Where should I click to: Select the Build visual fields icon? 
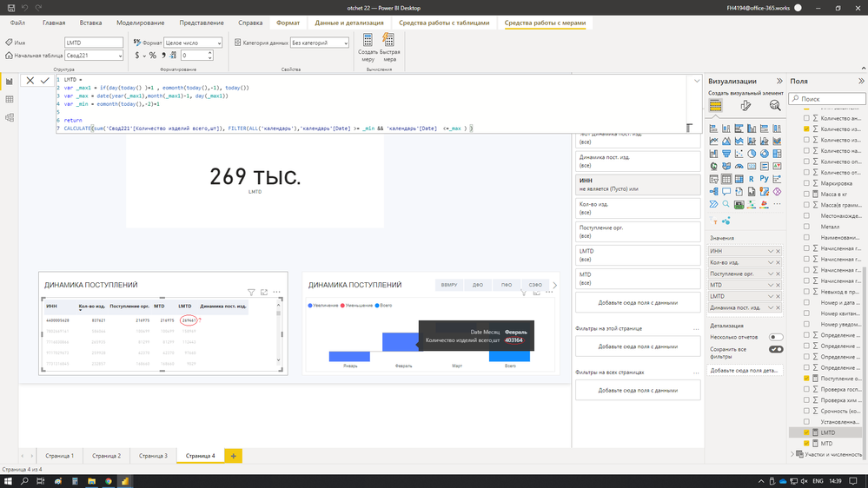coord(715,106)
